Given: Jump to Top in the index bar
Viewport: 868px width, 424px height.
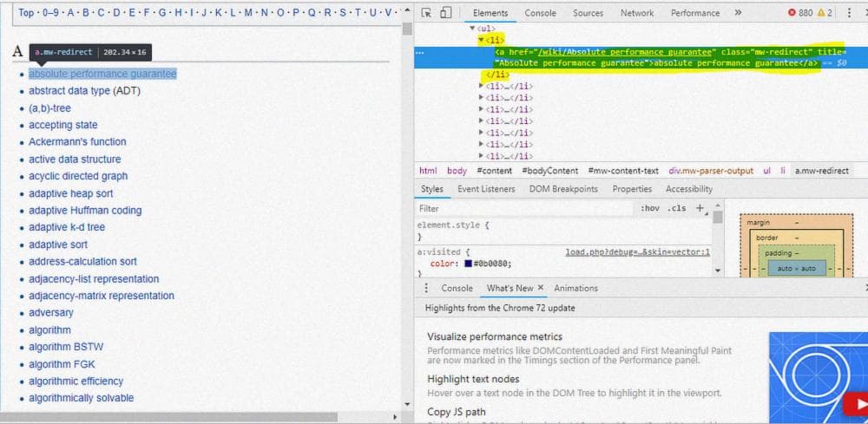Looking at the screenshot, I should (26, 12).
